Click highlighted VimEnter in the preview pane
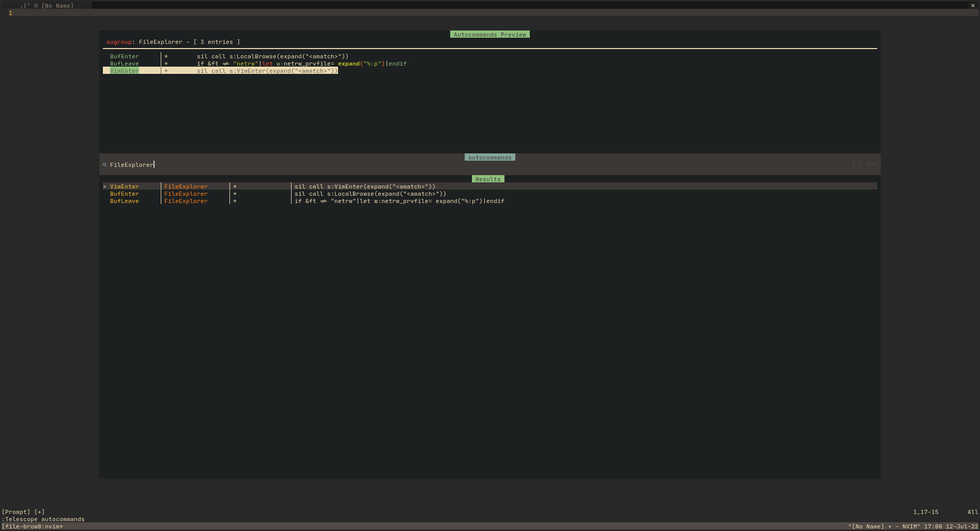Viewport: 980px width, 531px height. (124, 71)
